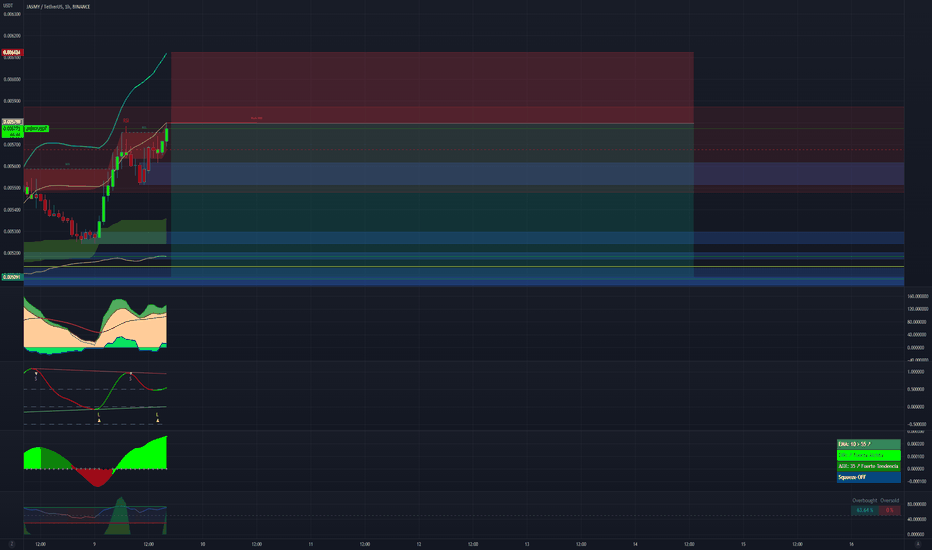932x550 pixels.
Task: Click the EMA 10 > 55 status cell
Action: coord(868,444)
